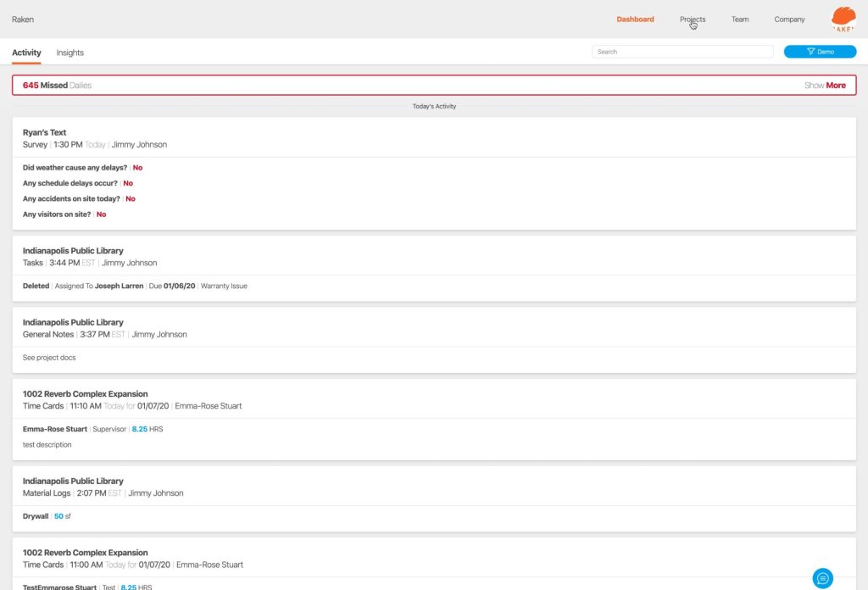The height and width of the screenshot is (590, 868).
Task: Select 'Any schedule delays occur?' row
Action: click(77, 183)
